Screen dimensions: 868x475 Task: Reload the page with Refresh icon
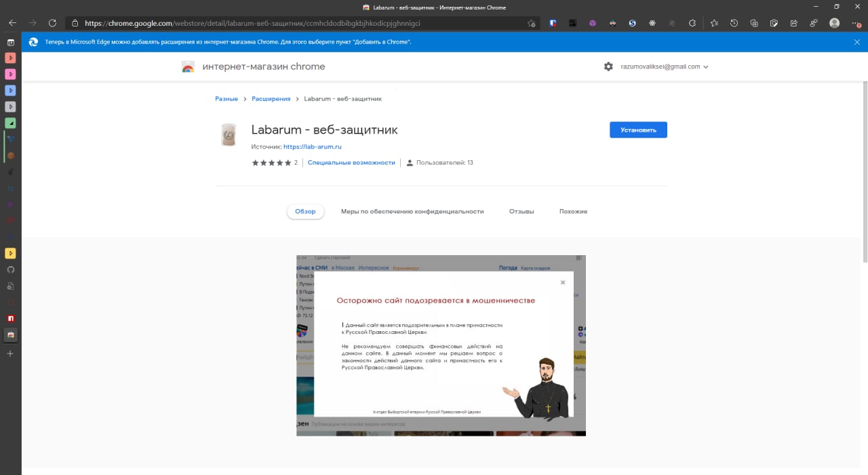[x=52, y=23]
